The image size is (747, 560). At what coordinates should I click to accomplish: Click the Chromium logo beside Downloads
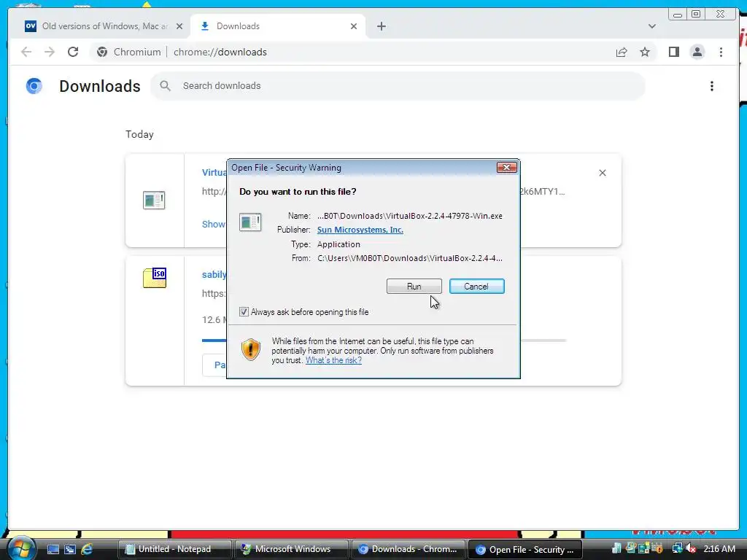click(x=34, y=86)
